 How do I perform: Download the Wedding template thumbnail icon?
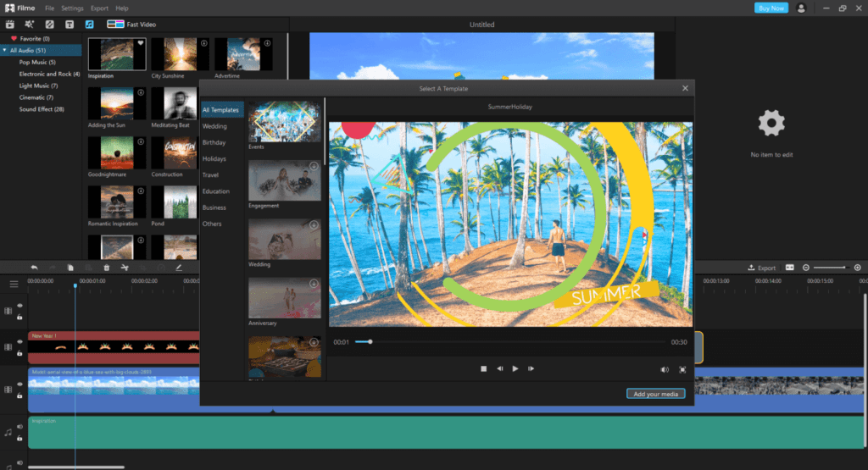(314, 224)
